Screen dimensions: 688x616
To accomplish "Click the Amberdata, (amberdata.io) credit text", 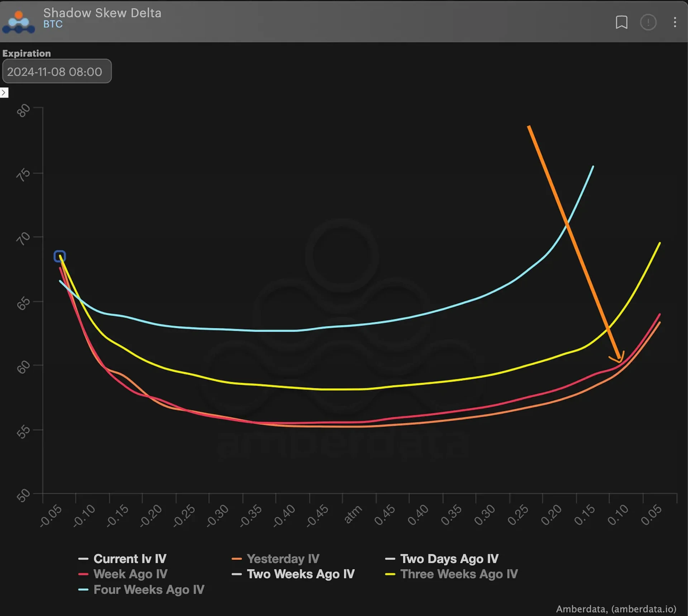I will point(616,609).
